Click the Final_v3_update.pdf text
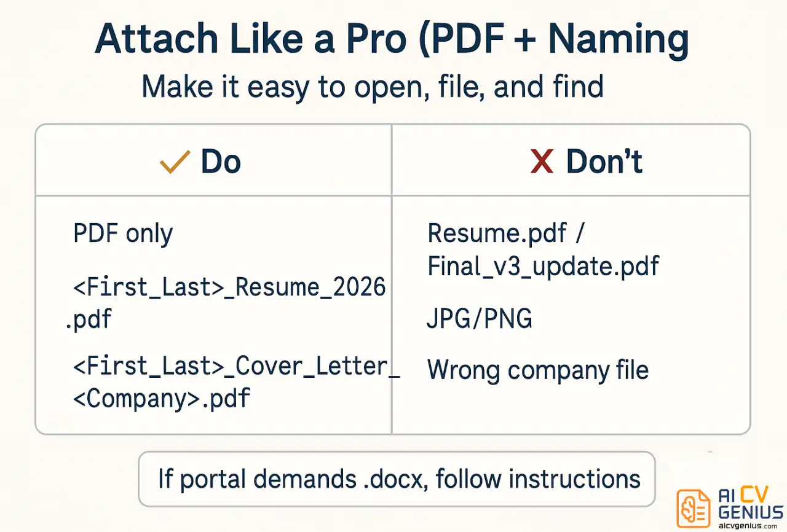Image resolution: width=787 pixels, height=532 pixels. pyautogui.click(x=544, y=266)
